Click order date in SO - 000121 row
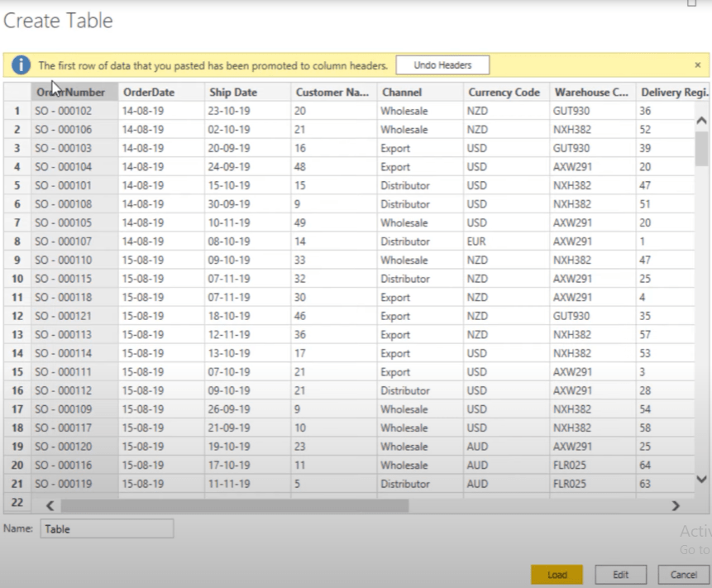 click(161, 316)
